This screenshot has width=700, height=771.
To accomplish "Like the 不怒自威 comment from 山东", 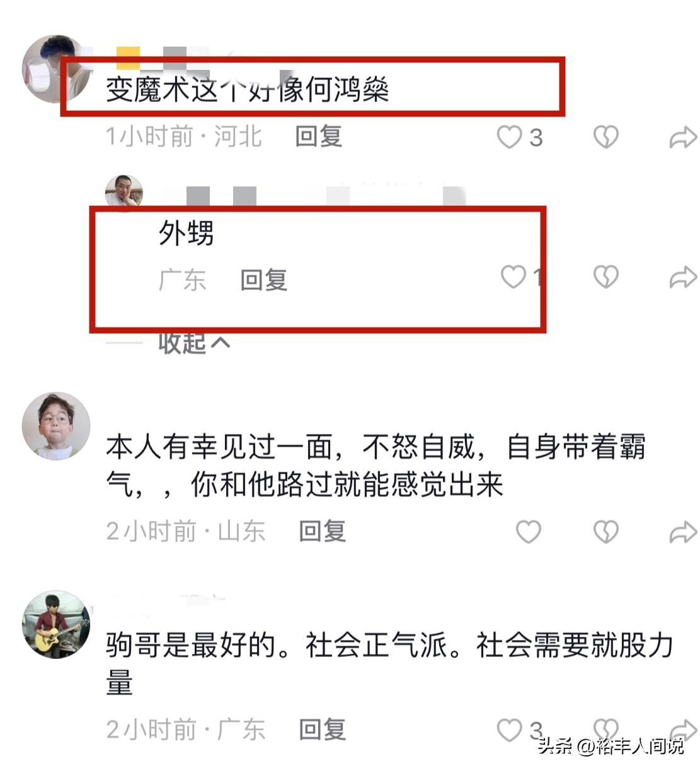I will pos(529,532).
